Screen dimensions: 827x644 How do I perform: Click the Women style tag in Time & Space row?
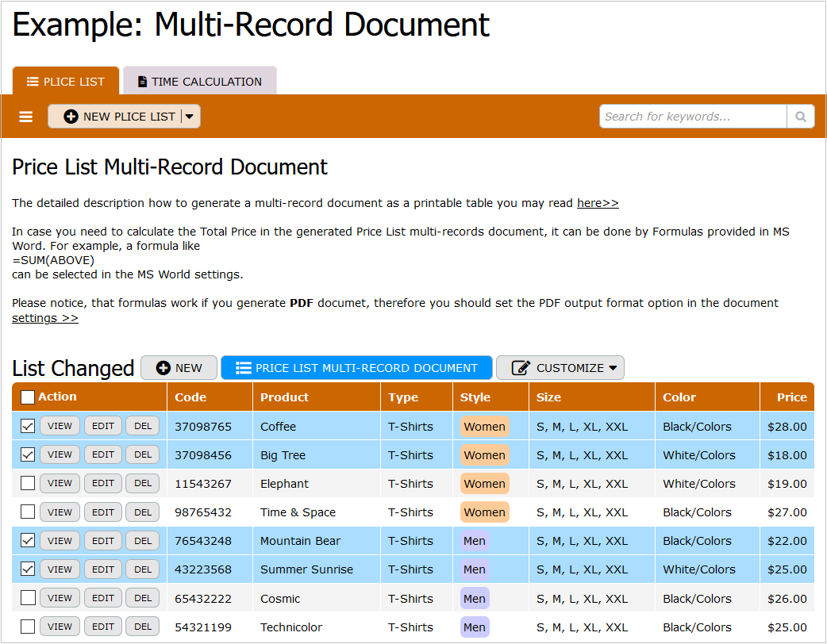click(x=484, y=512)
